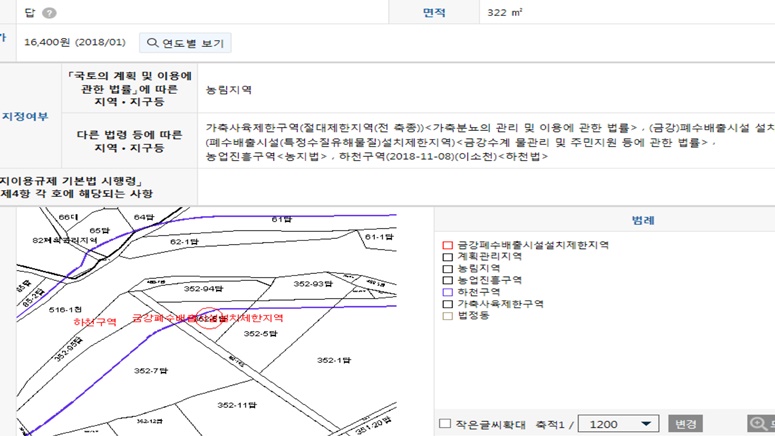Image resolution: width=775 pixels, height=436 pixels.
Task: Click the purple 하천구역 legend box
Action: 448,291
